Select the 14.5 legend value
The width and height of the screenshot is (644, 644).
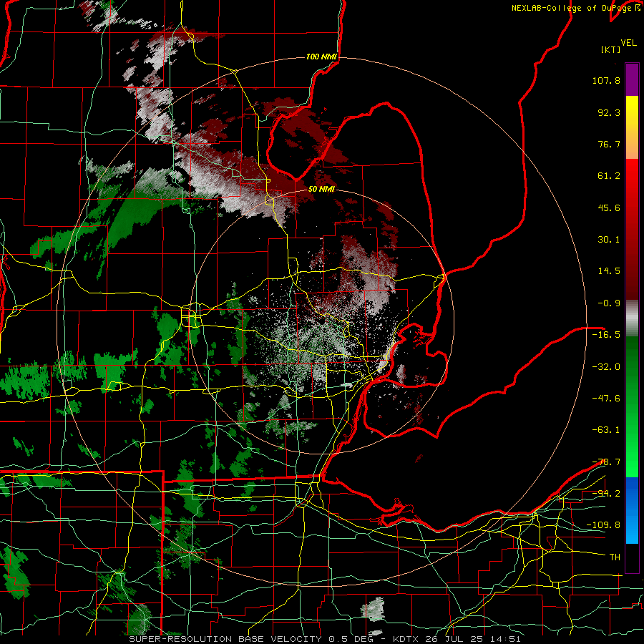pyautogui.click(x=609, y=271)
